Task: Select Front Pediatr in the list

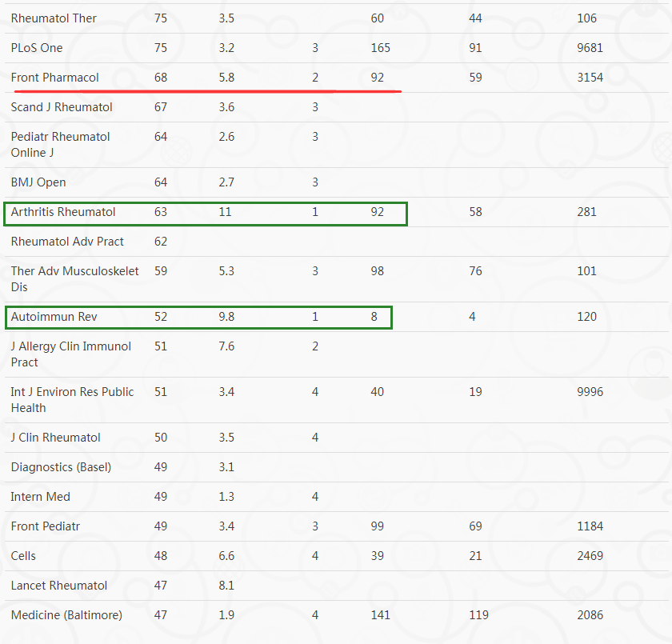Action: pos(46,526)
